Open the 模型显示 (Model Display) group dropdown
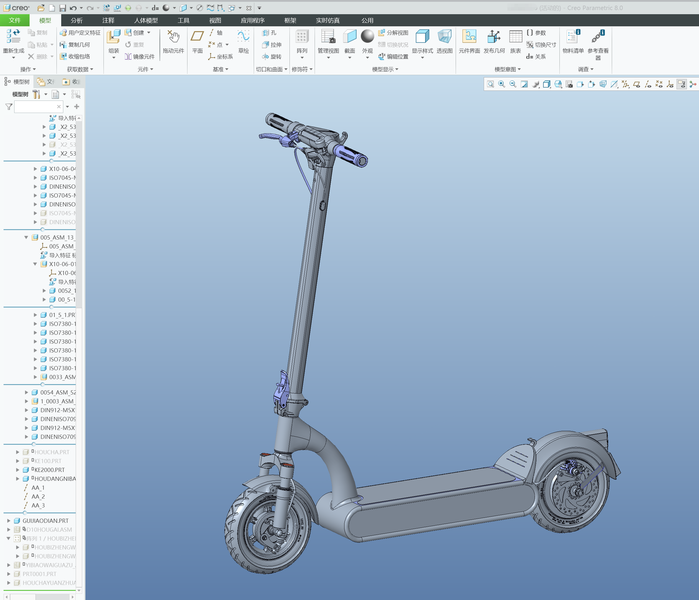Viewport: 699px width, 600px height. 385,69
